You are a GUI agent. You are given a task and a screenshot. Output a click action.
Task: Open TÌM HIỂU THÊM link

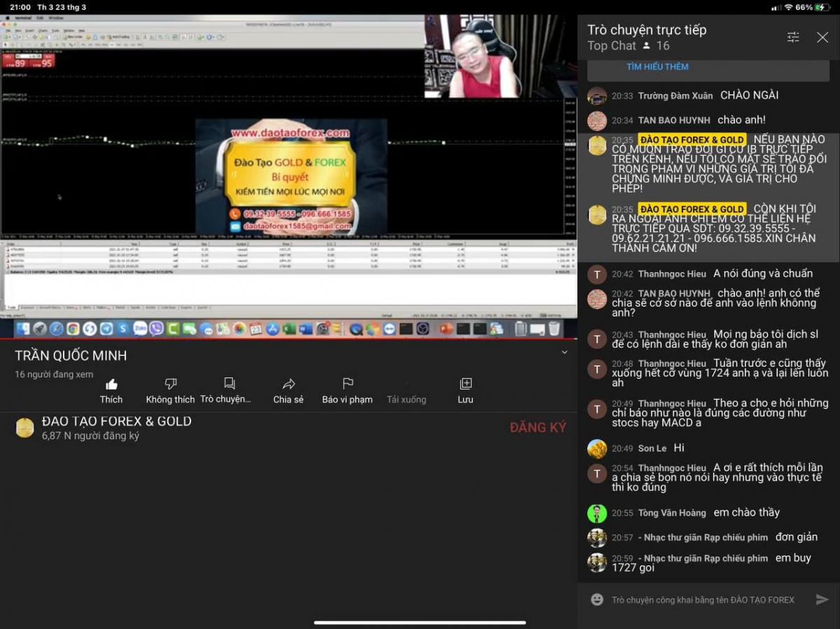657,66
